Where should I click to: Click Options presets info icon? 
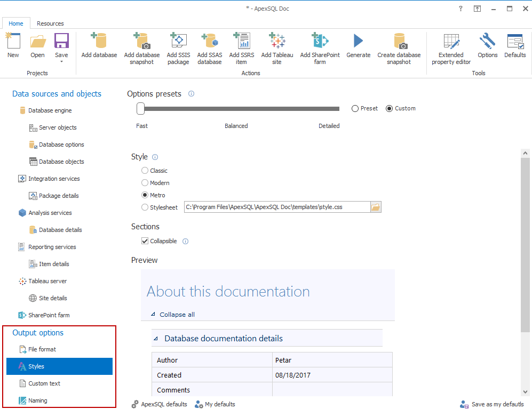tap(192, 93)
